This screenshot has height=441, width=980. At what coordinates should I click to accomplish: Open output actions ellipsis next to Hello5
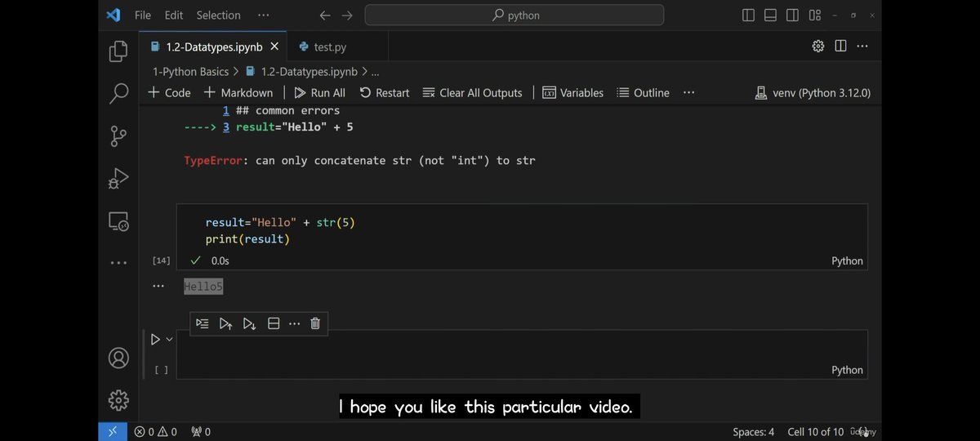click(158, 287)
